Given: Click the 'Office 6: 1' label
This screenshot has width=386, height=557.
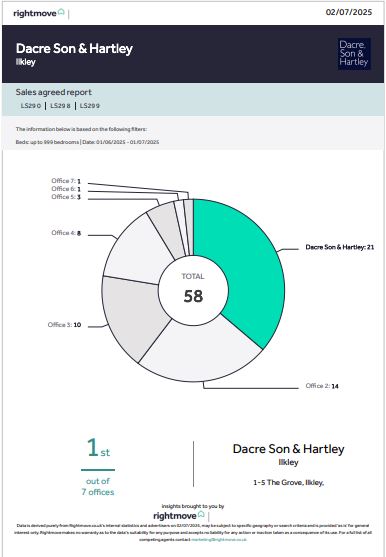Looking at the screenshot, I should (x=66, y=189).
